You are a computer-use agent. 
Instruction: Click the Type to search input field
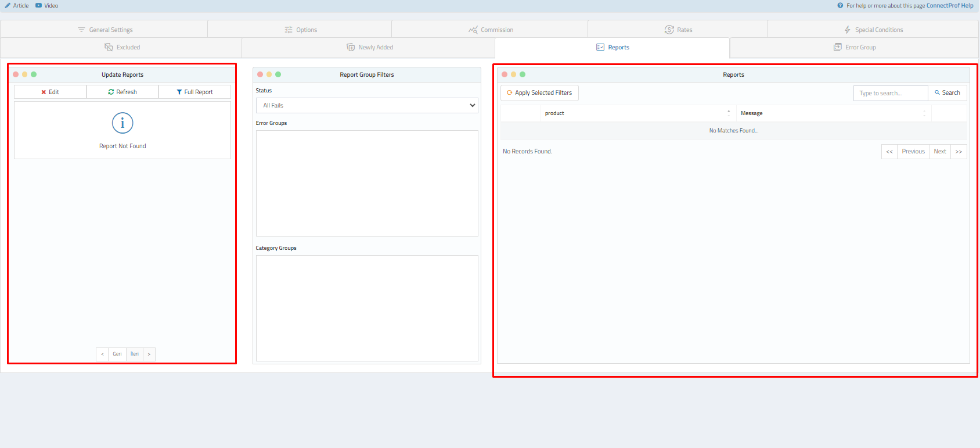[890, 93]
